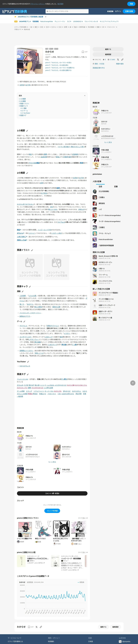Open the ピクシブ百科事典 logo home link
138x644 pixels.
click(x=15, y=11)
